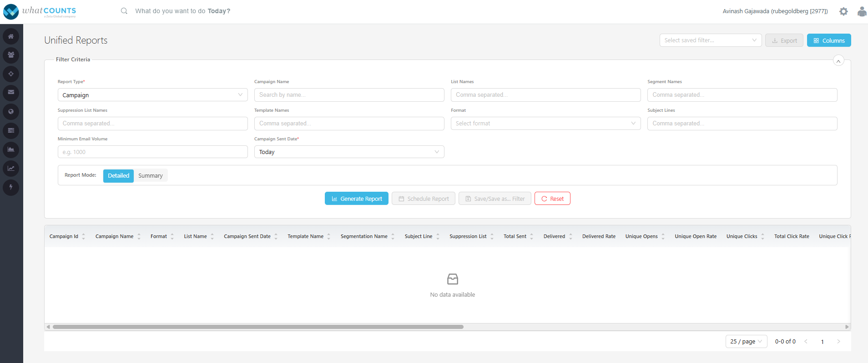This screenshot has height=363, width=868.
Task: Collapse the Filter Criteria panel
Action: point(838,60)
